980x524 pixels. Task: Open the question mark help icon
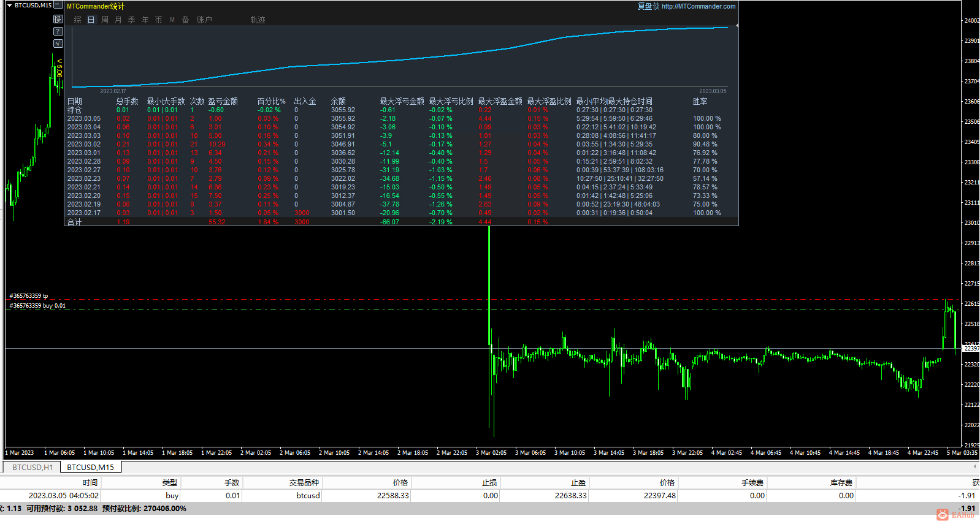[x=58, y=31]
